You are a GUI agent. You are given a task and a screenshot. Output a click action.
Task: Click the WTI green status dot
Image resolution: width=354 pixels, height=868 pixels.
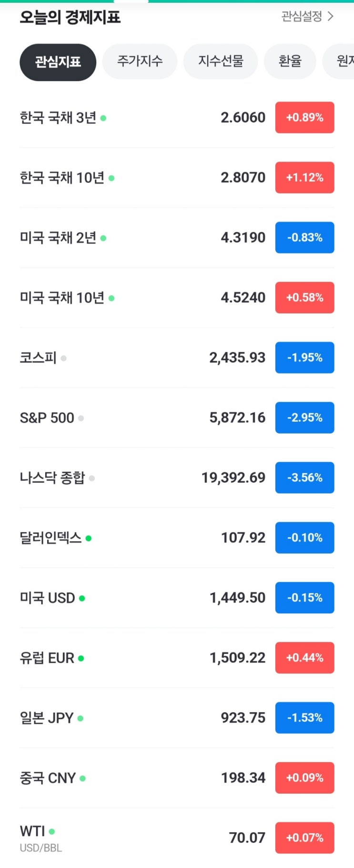[x=52, y=831]
